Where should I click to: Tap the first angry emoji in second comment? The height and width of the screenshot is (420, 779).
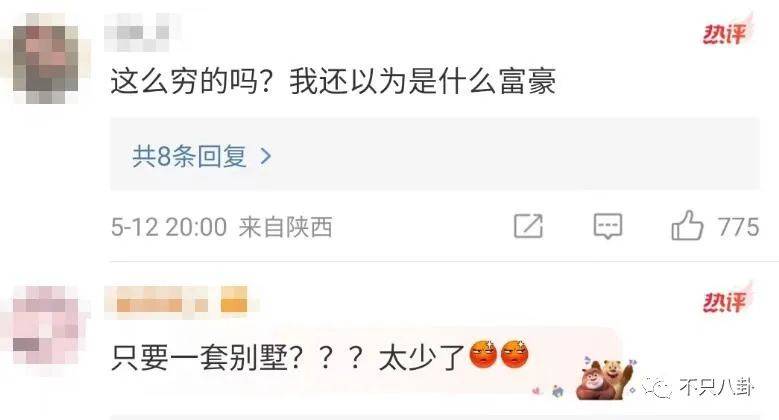483,354
